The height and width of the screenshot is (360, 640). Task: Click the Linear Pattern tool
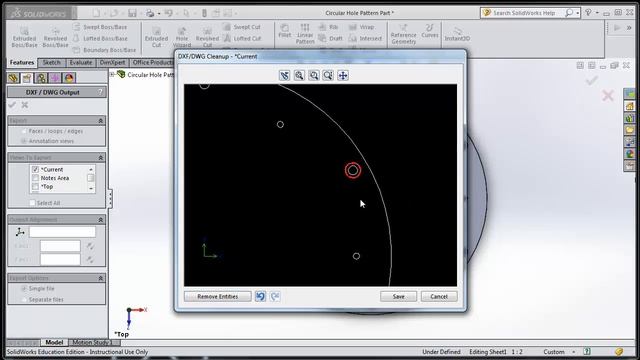click(x=305, y=33)
